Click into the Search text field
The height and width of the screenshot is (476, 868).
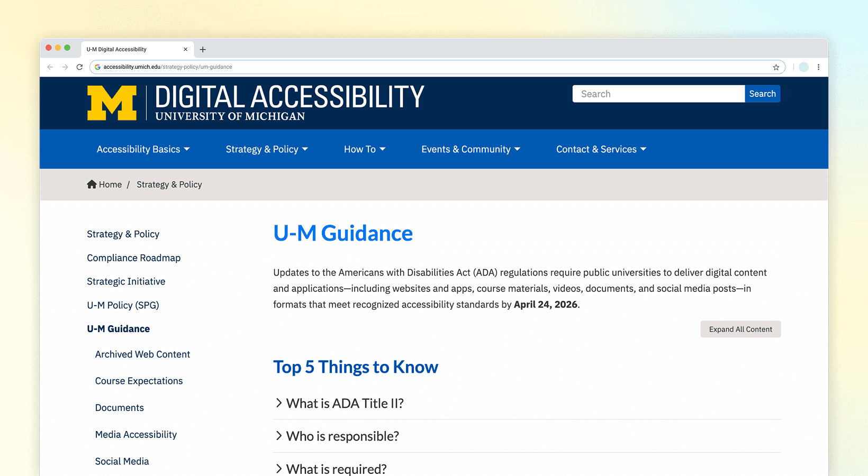pos(658,94)
